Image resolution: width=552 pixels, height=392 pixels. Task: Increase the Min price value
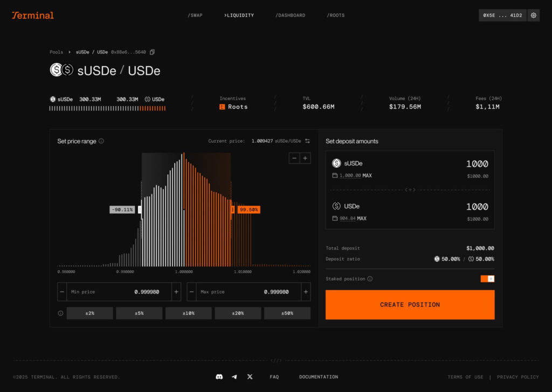tap(176, 292)
